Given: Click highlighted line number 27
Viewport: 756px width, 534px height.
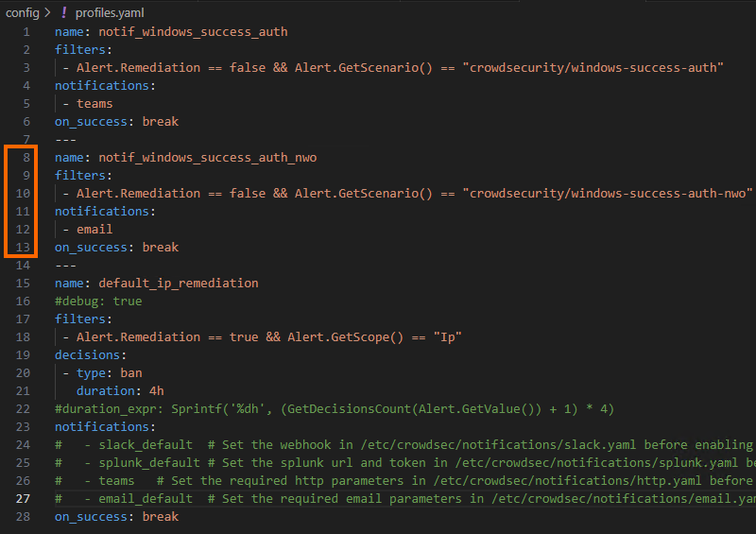Looking at the screenshot, I should click(25, 498).
